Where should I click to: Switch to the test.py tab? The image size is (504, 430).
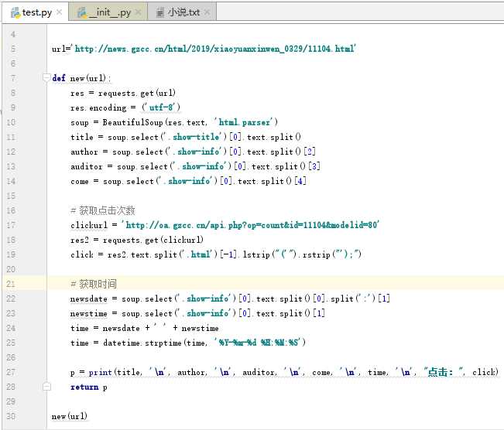pyautogui.click(x=36, y=12)
